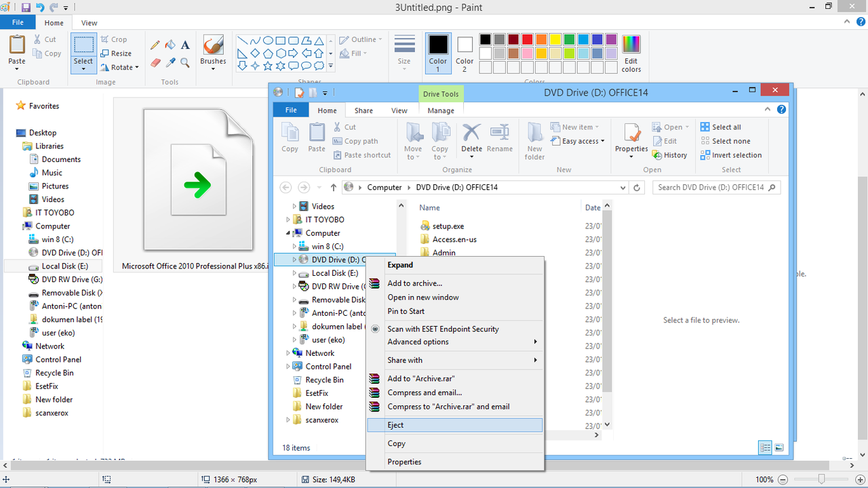Select Control Panel in left background tree

[58, 359]
